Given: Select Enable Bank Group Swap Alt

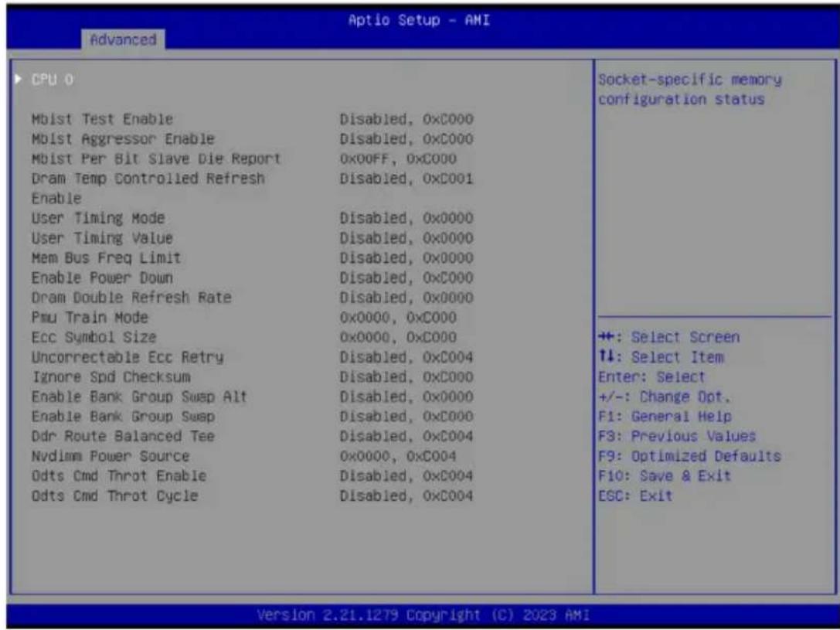Looking at the screenshot, I should [253, 397].
